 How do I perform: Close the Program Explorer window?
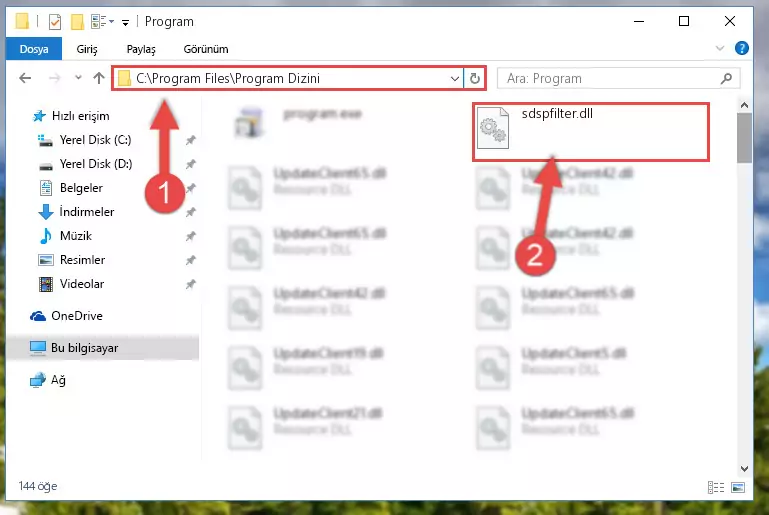click(730, 22)
